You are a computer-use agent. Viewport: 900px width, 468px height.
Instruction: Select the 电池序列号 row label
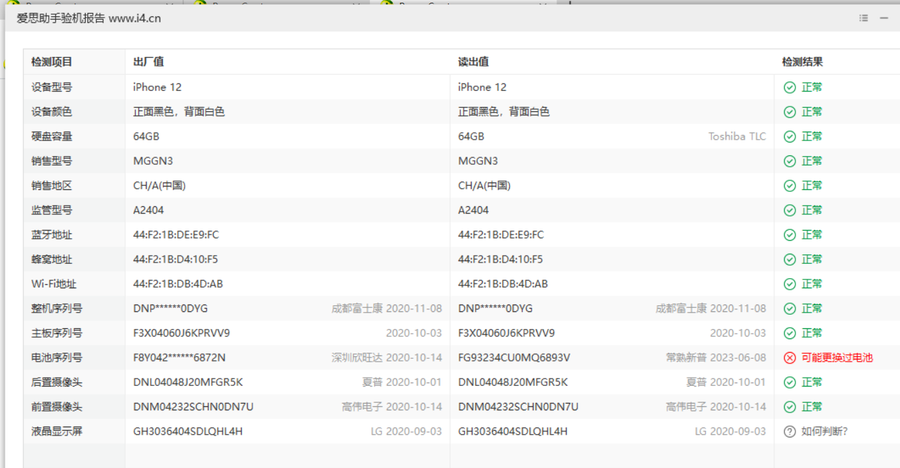coord(57,358)
